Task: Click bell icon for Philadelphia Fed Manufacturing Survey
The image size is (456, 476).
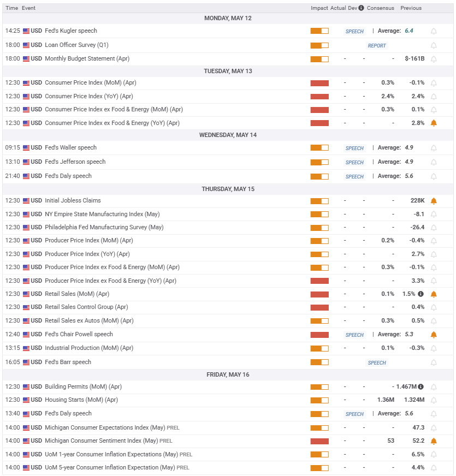Action: click(434, 228)
